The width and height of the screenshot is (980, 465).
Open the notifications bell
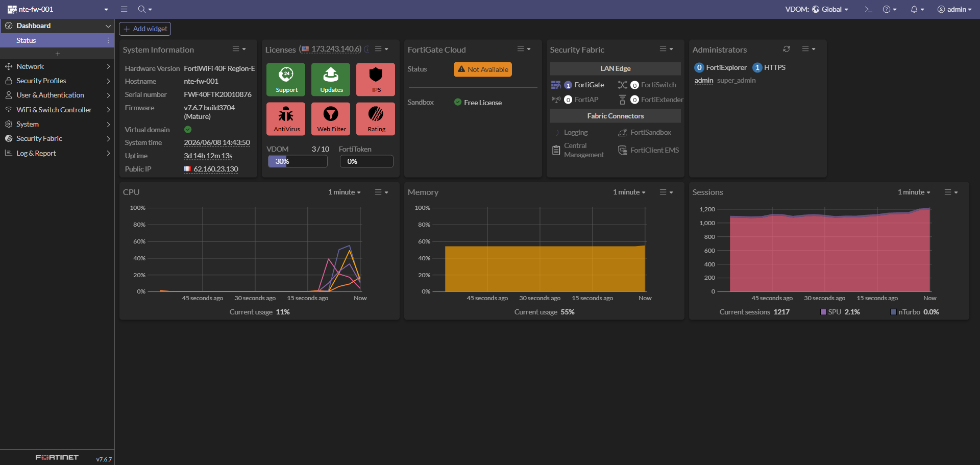[917, 9]
